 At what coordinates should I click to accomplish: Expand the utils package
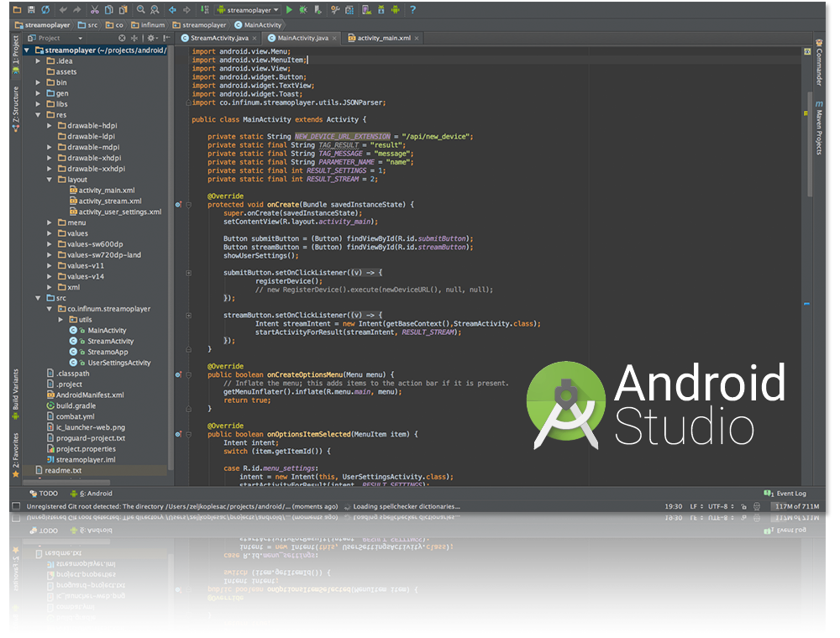coord(60,320)
